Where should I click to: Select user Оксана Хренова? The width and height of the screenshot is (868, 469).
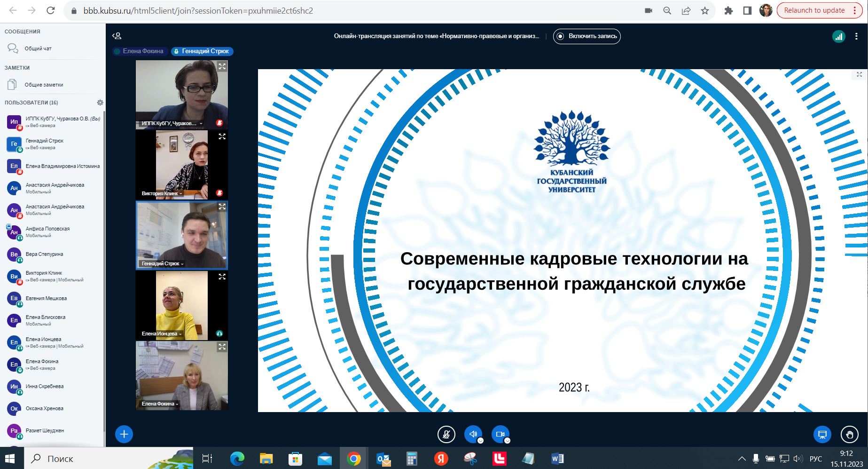tap(53, 408)
